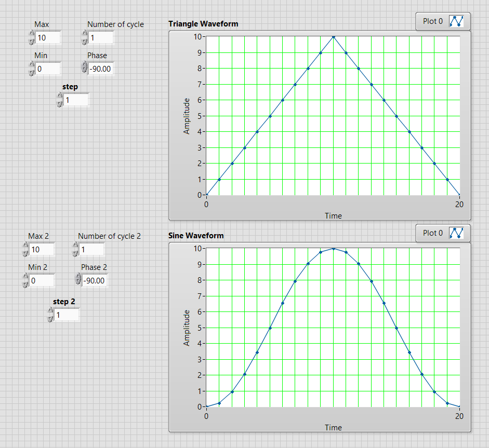The height and width of the screenshot is (448, 489).
Task: Click the Min numeric field showing 0
Action: click(48, 69)
